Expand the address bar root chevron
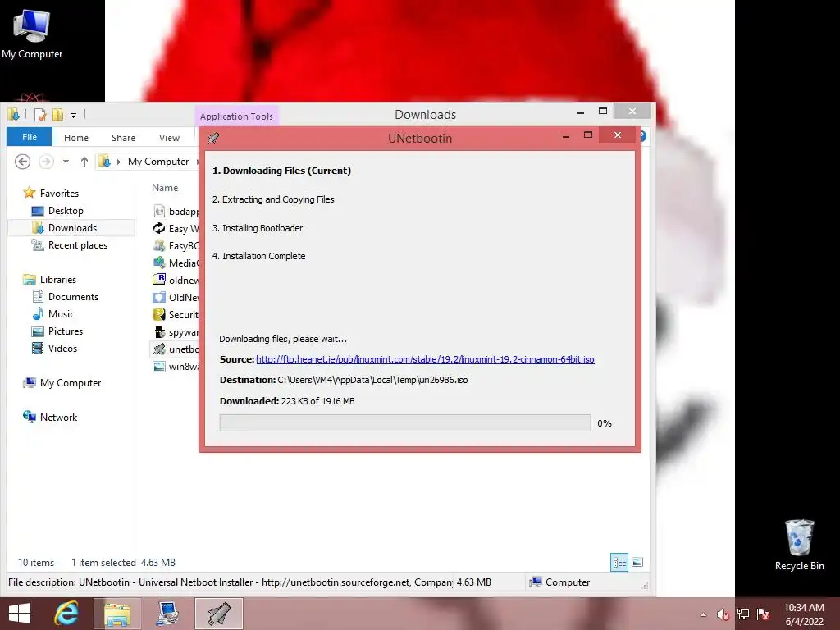 tap(118, 162)
